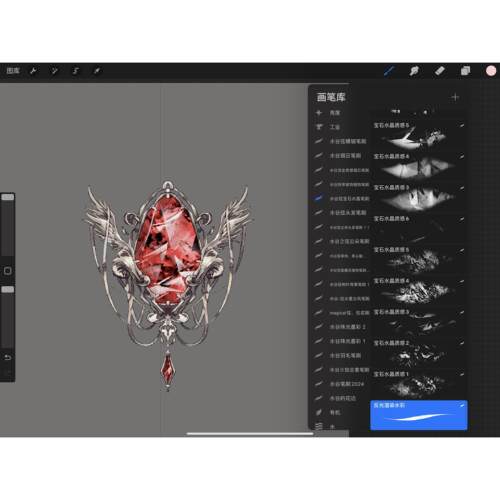Return to the 图库 gallery

pos(13,71)
